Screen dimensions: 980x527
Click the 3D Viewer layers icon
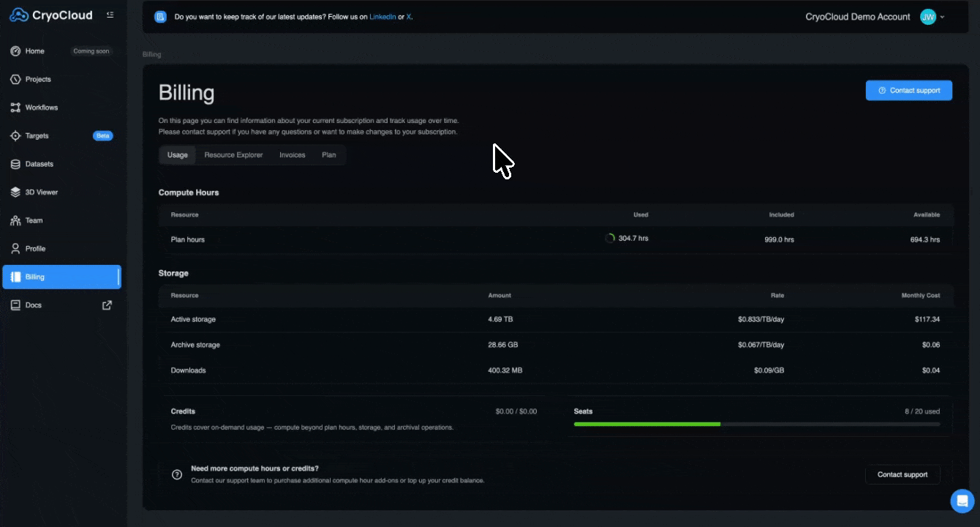coord(15,193)
